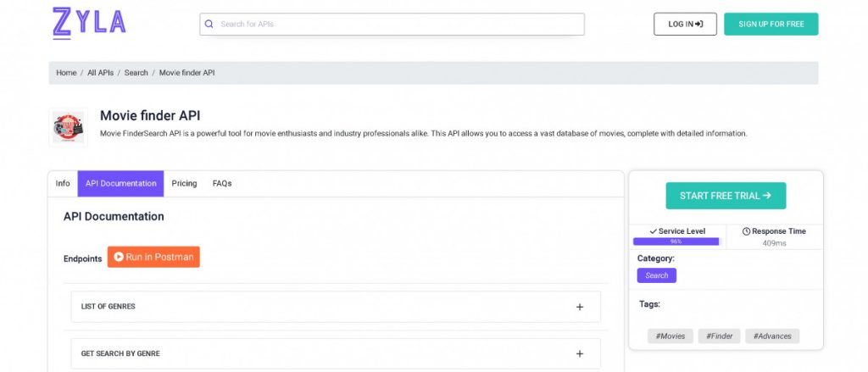Open All APIs breadcrumb link
Image resolution: width=868 pixels, height=372 pixels.
pos(100,73)
